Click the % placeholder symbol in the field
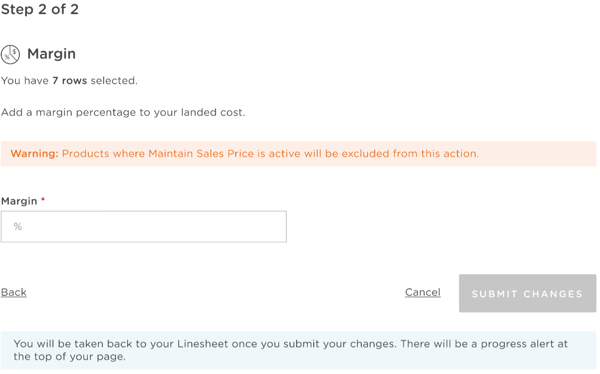Viewport: 600px width, 374px height. point(18,227)
